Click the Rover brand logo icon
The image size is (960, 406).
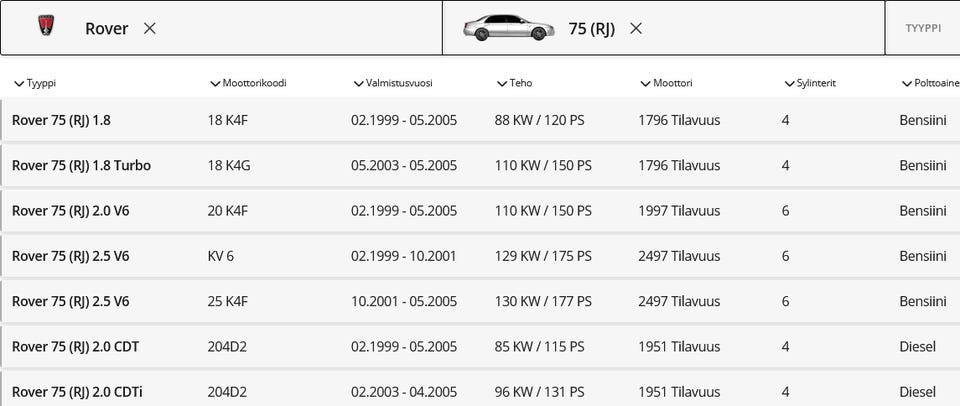[x=47, y=26]
